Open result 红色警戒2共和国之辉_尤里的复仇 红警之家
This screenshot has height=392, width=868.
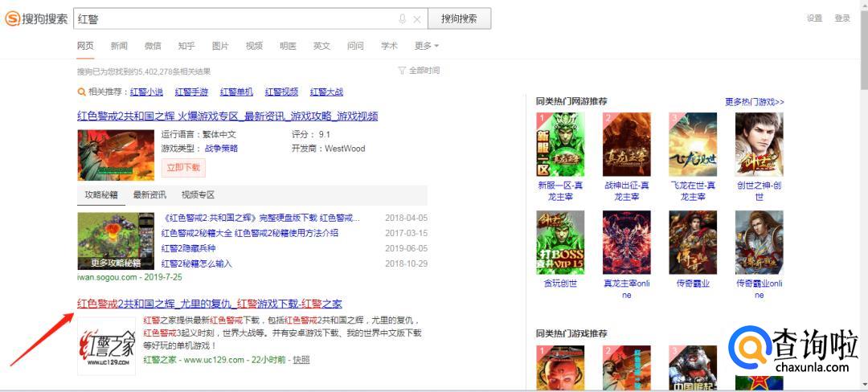[x=209, y=304]
